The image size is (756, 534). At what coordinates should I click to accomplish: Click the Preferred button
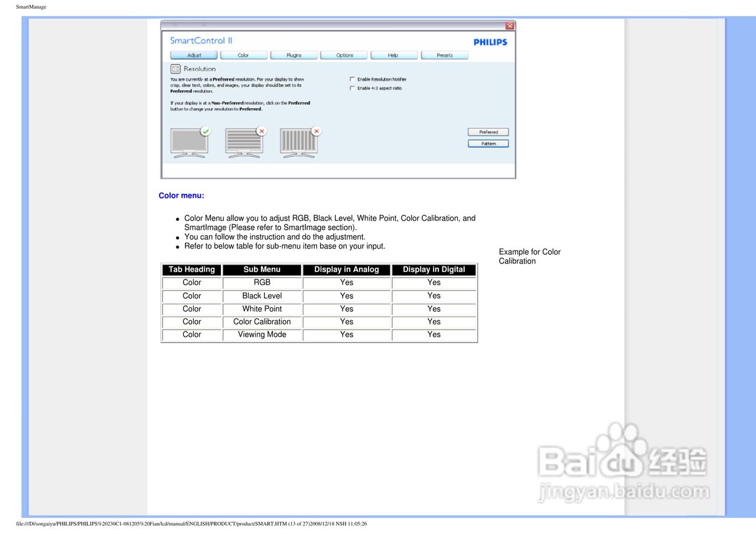coord(488,132)
